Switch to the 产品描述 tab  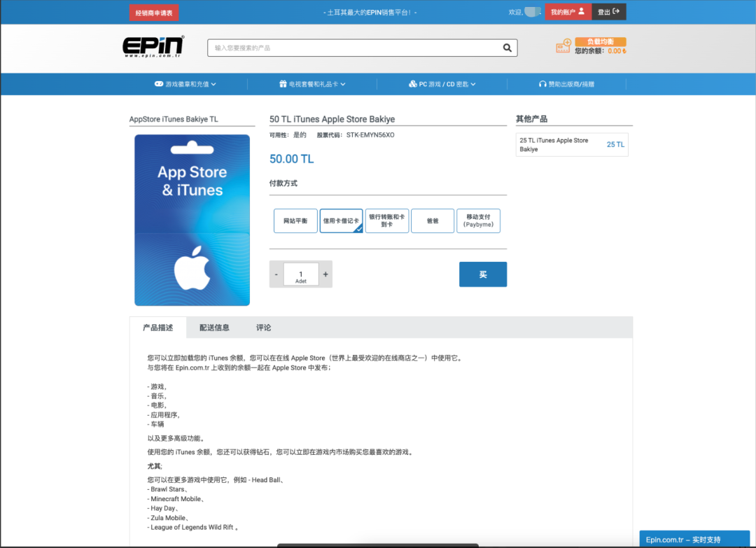(157, 328)
